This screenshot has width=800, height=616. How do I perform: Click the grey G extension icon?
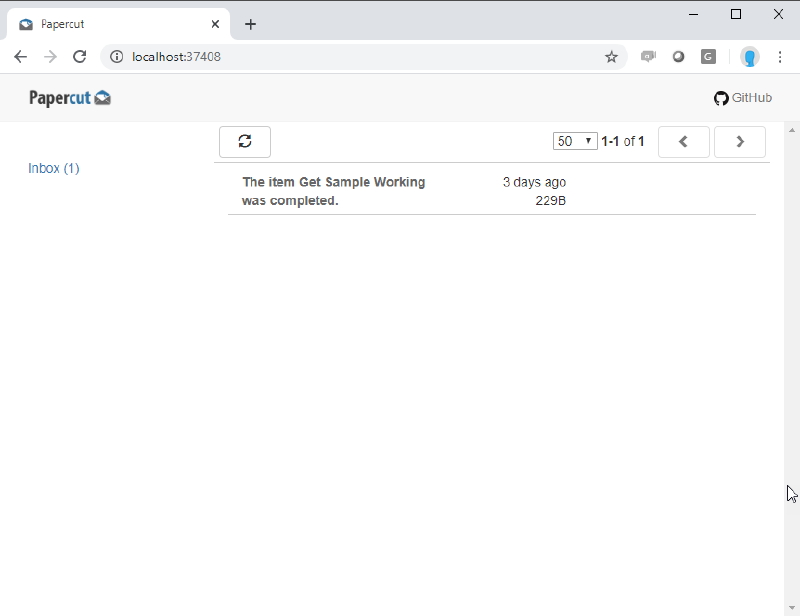708,57
